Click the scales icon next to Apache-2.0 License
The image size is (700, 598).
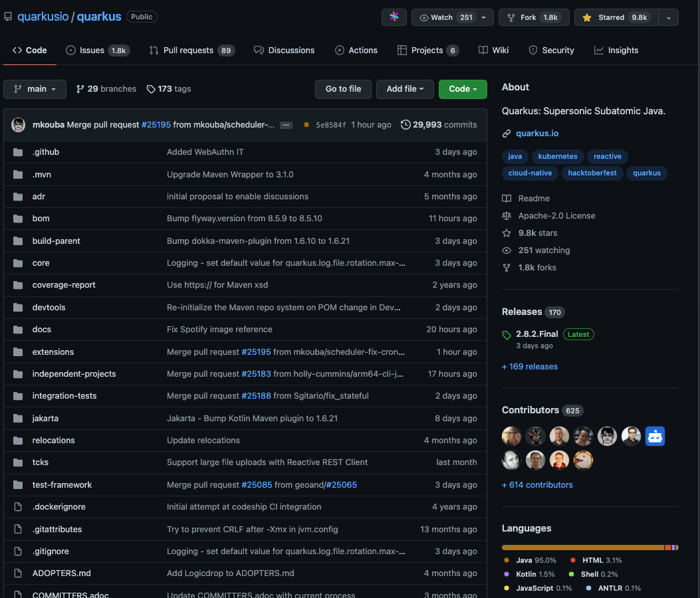tap(507, 216)
